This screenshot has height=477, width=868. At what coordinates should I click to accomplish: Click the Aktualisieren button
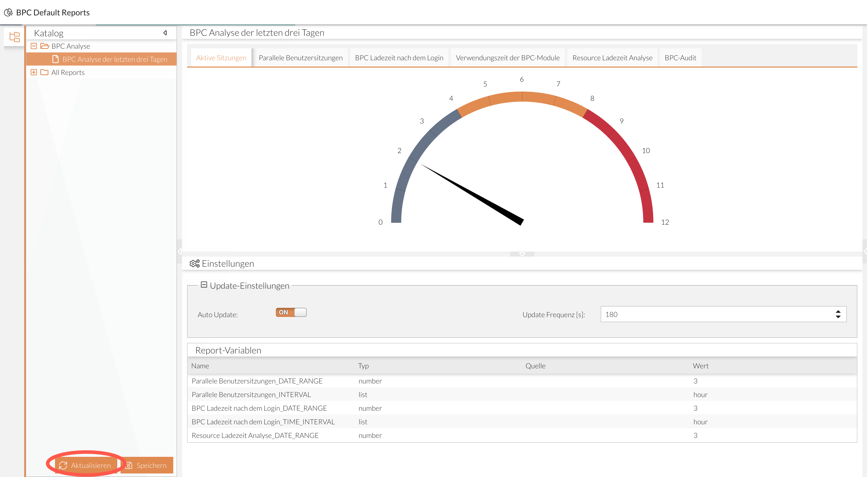point(85,465)
